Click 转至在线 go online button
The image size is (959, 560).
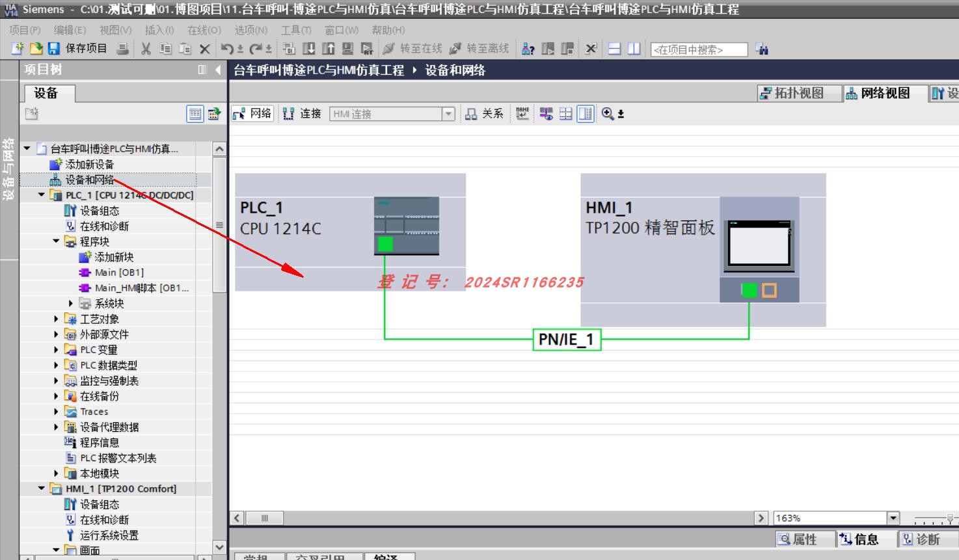(412, 49)
